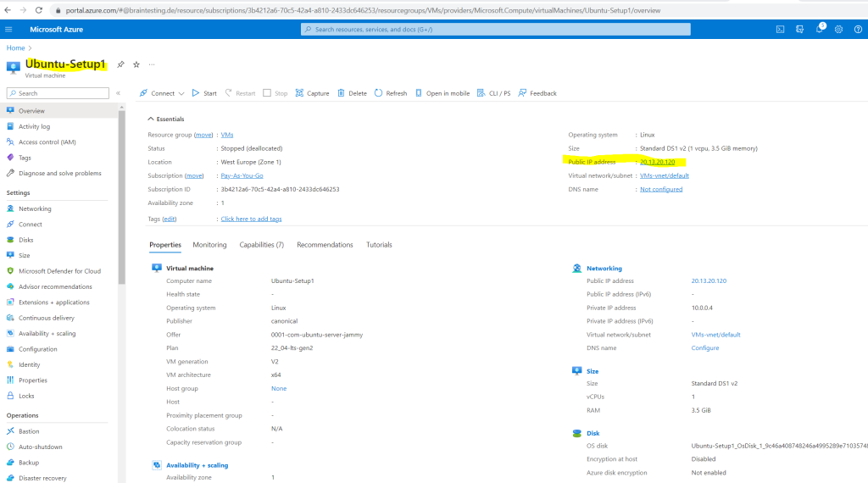Open the more options ellipsis beside the title

(152, 64)
